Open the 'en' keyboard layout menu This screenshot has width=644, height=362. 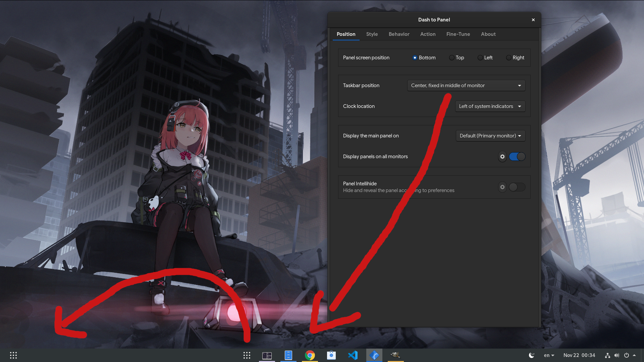[x=549, y=355]
